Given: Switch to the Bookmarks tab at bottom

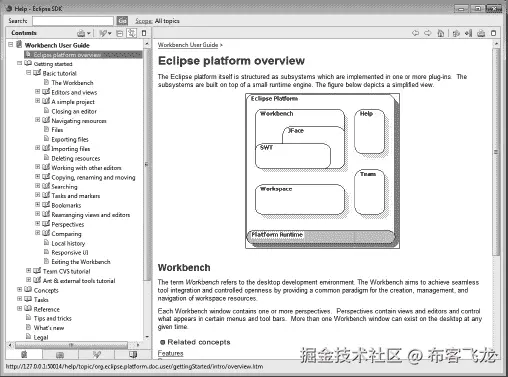Looking at the screenshot, I should 133,354.
